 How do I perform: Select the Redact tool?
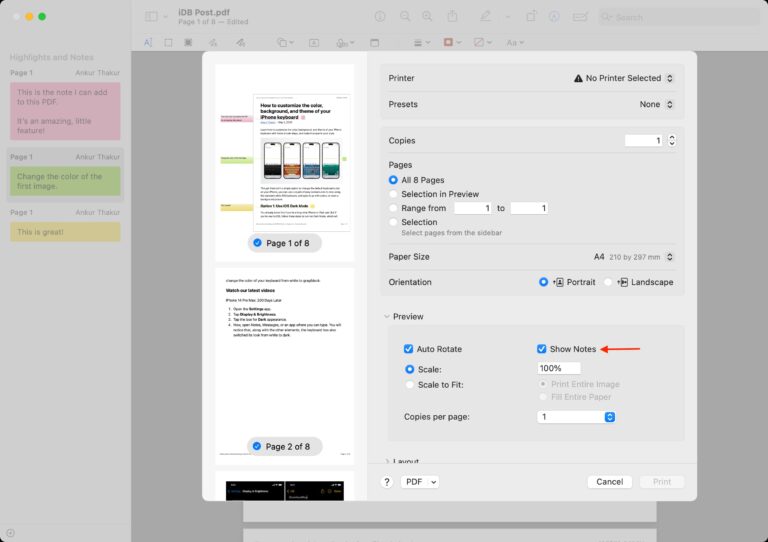188,43
